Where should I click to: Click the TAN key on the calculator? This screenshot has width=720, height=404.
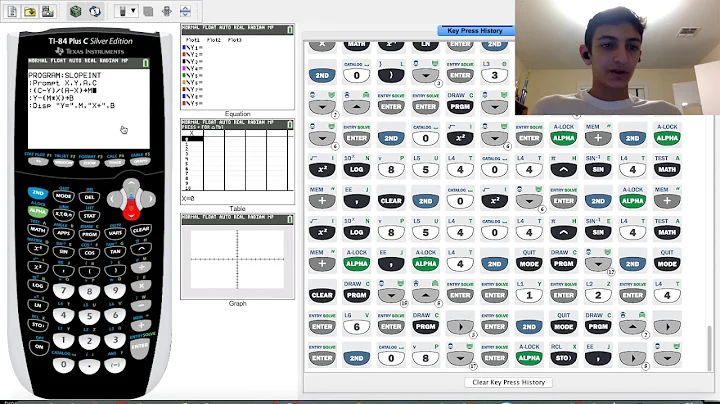click(115, 252)
